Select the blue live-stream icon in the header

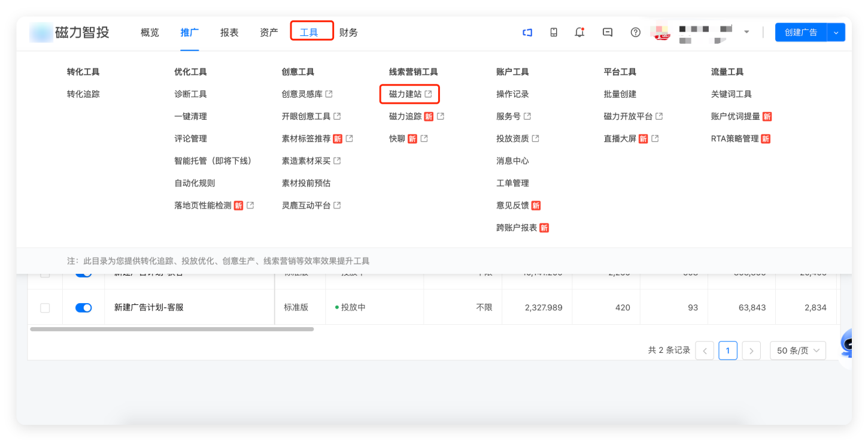click(x=527, y=32)
